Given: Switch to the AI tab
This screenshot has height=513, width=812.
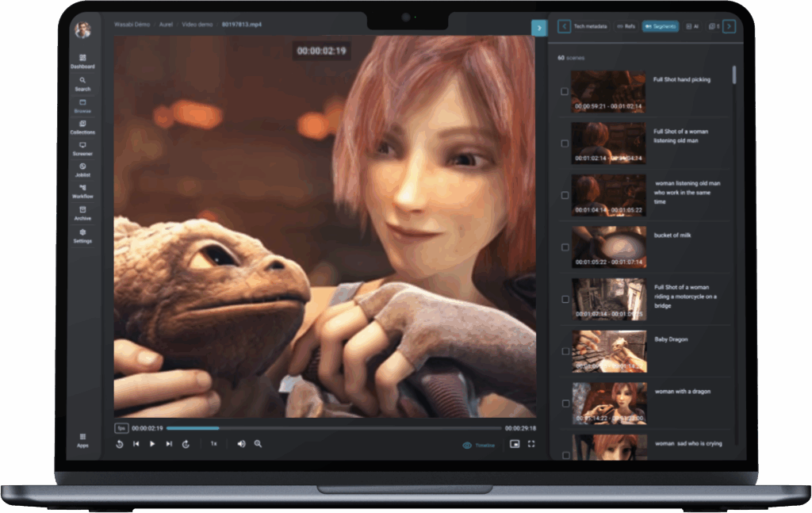Looking at the screenshot, I should 692,26.
